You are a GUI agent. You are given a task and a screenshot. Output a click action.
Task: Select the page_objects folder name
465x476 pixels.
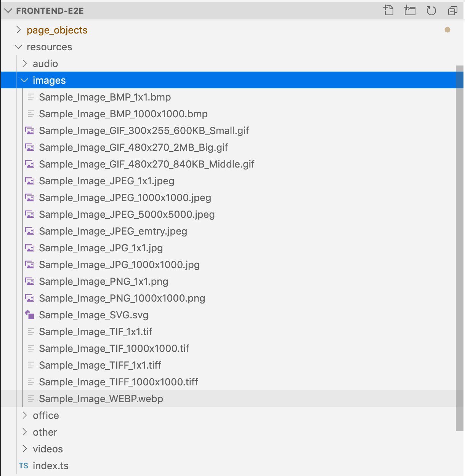click(x=57, y=30)
